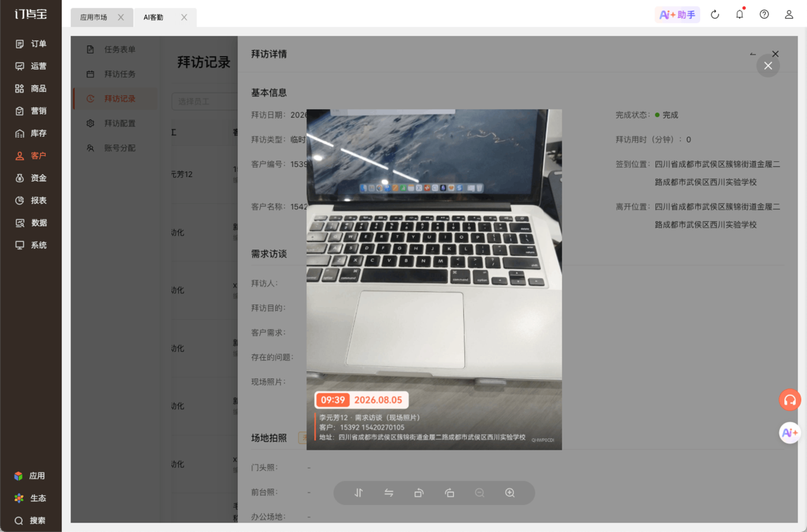Open 应用 at the sidebar bottom
Screen dimensions: 807x532
pos(30,476)
